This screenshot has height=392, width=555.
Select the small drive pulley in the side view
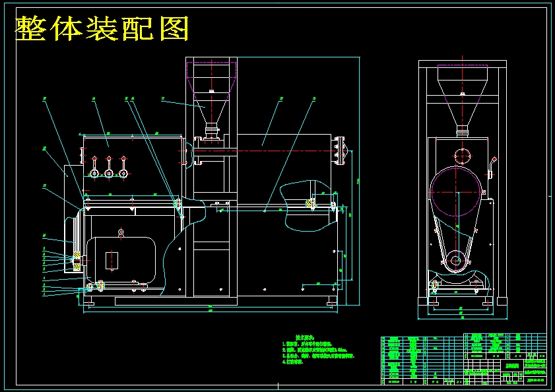pos(456,261)
